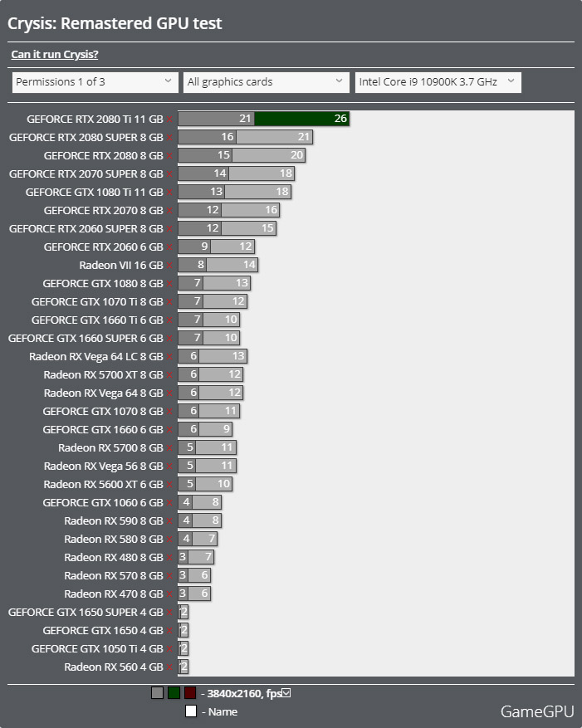The width and height of the screenshot is (582, 728).
Task: Click the 21 fps bar of RTX 2080 SUPER
Action: 275,137
